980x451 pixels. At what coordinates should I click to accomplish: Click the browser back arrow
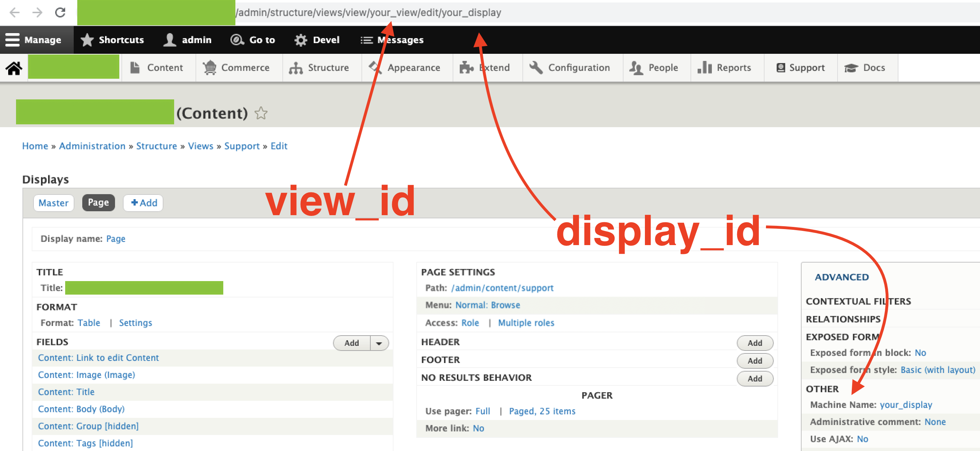[x=15, y=12]
